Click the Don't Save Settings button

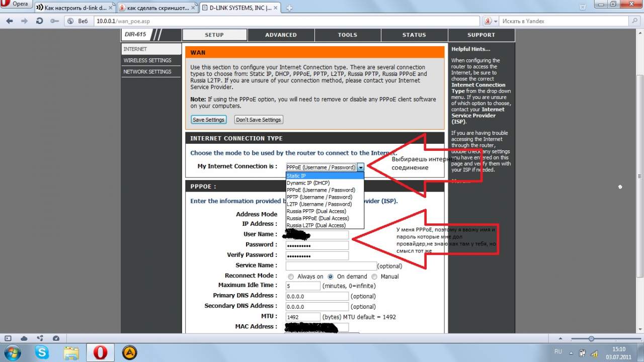(x=259, y=120)
